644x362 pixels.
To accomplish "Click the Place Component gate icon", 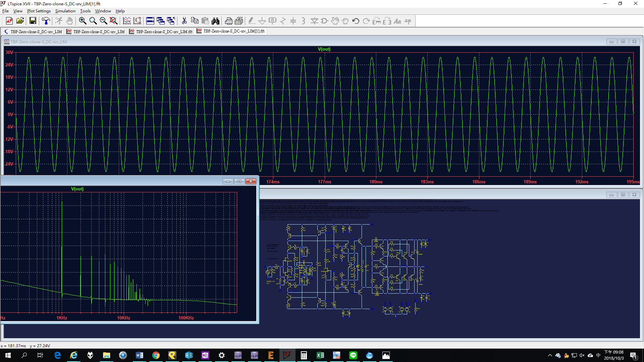I will pos(324,21).
